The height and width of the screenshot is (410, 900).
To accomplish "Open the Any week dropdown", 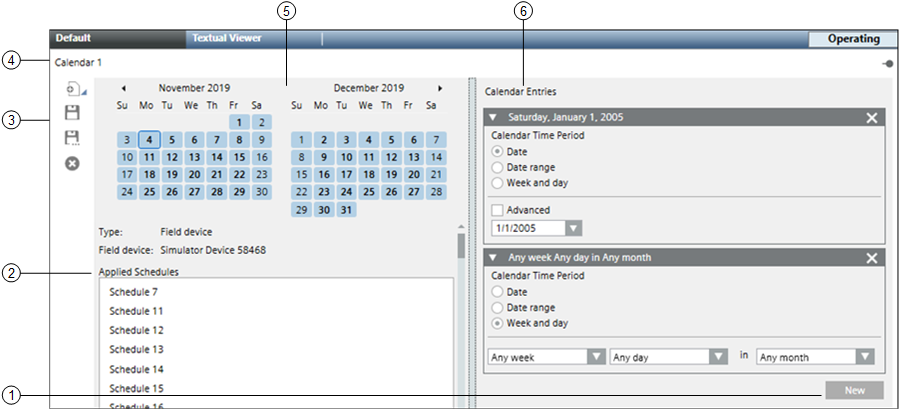I will click(x=596, y=357).
